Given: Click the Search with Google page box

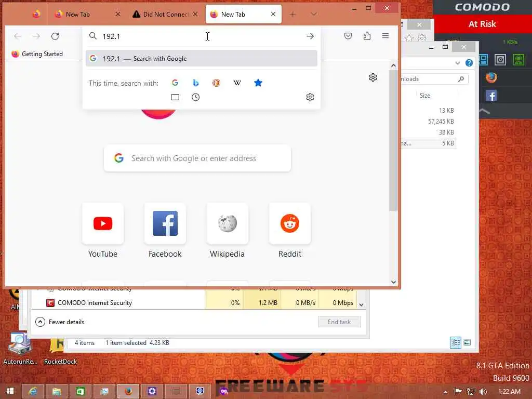Looking at the screenshot, I should coord(197,158).
